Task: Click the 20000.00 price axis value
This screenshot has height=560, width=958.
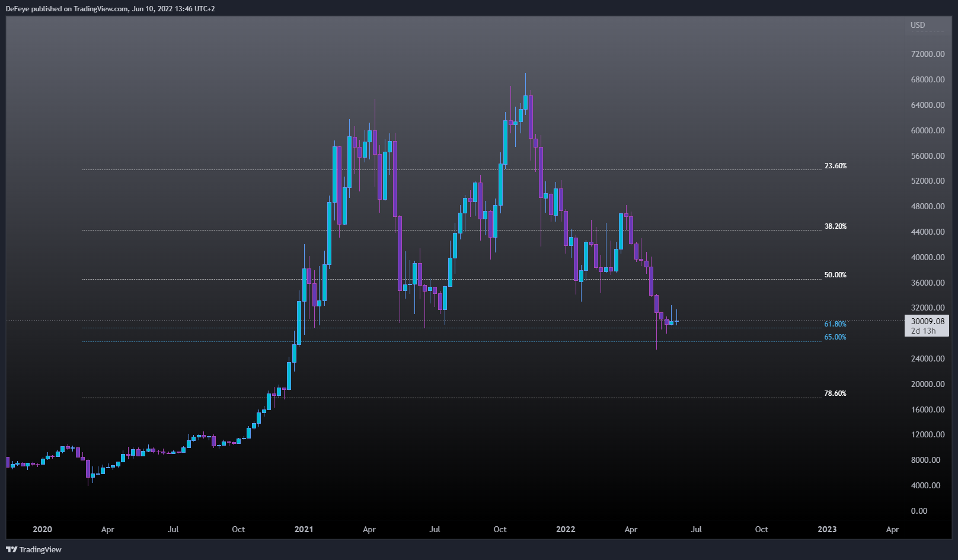Action: (x=928, y=384)
